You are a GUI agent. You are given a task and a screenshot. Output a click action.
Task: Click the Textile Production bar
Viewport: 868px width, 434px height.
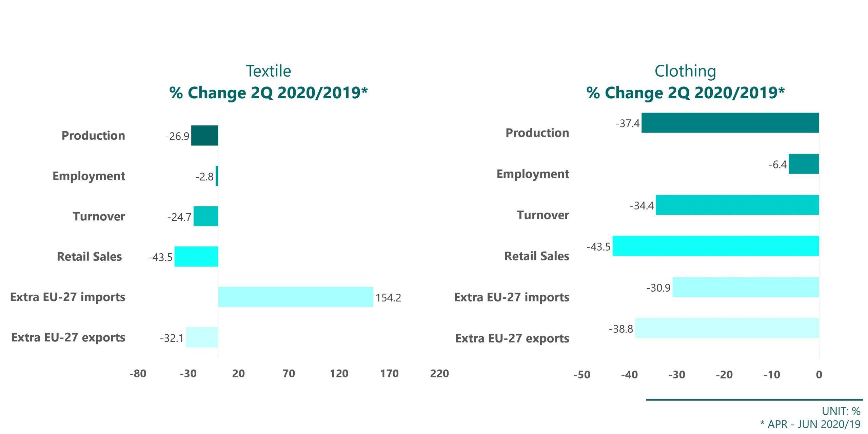pos(205,136)
